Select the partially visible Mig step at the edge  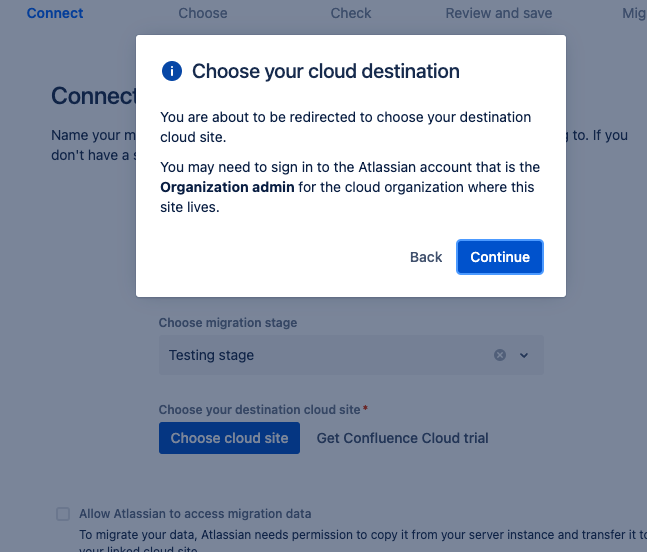point(634,13)
